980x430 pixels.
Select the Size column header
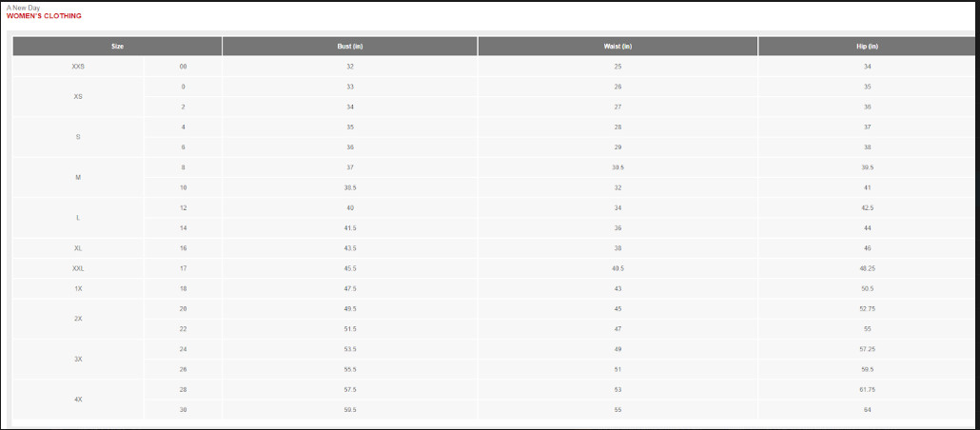tap(117, 47)
